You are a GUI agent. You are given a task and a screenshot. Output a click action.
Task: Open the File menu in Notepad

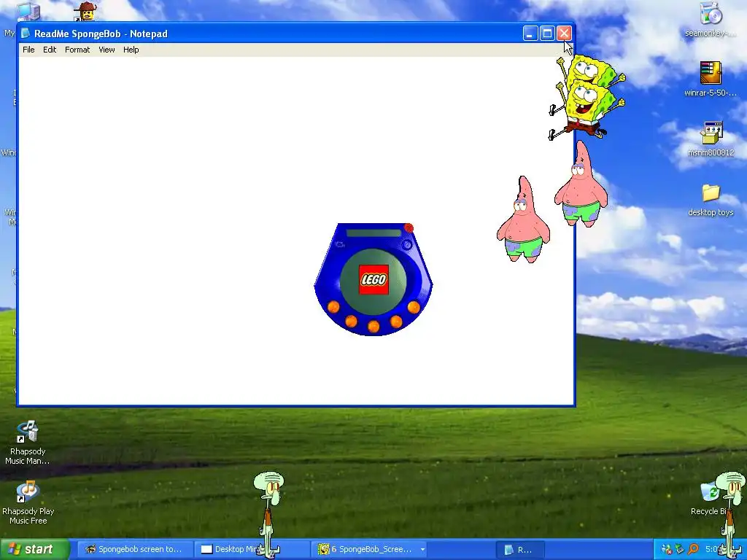point(28,50)
